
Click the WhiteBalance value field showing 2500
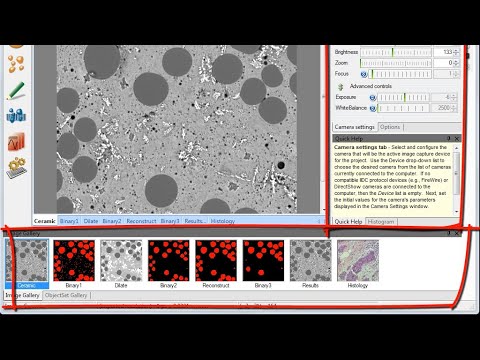pyautogui.click(x=441, y=108)
